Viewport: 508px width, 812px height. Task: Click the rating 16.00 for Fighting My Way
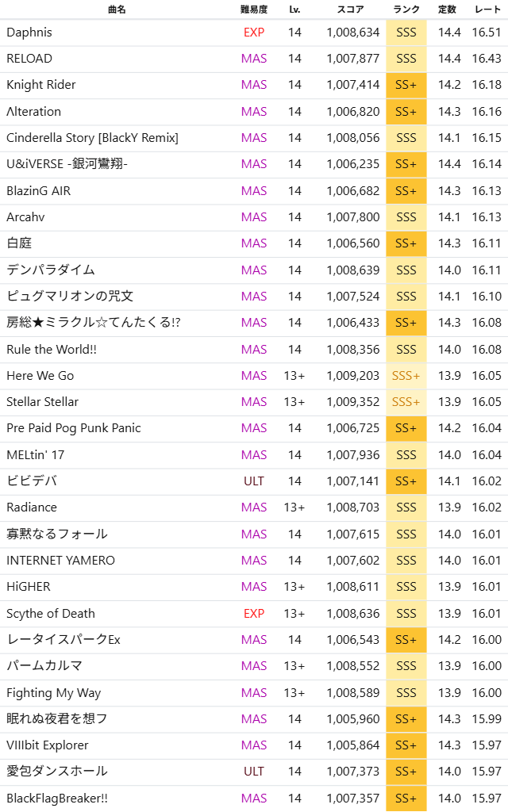[x=487, y=693]
